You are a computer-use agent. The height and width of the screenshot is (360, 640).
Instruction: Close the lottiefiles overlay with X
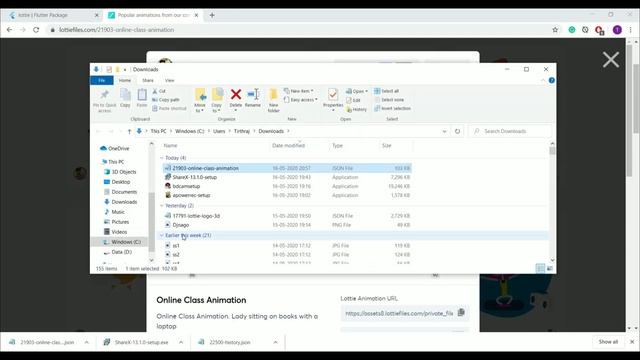pyautogui.click(x=611, y=60)
